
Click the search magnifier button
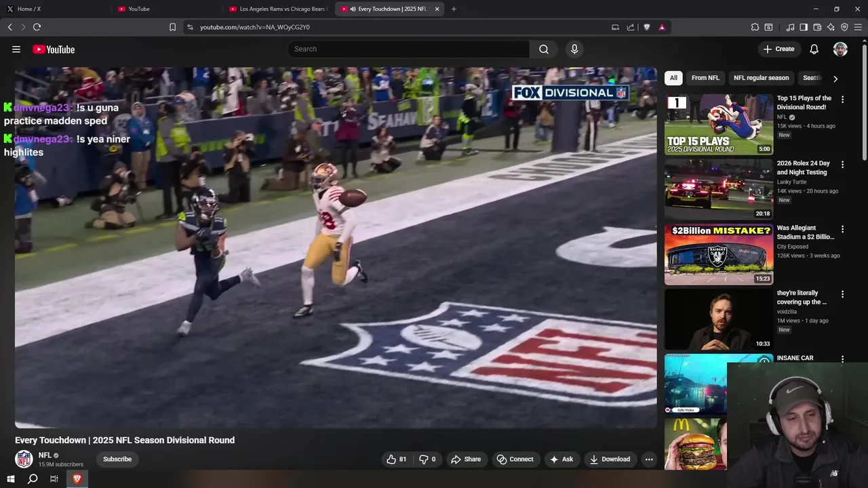pyautogui.click(x=544, y=49)
